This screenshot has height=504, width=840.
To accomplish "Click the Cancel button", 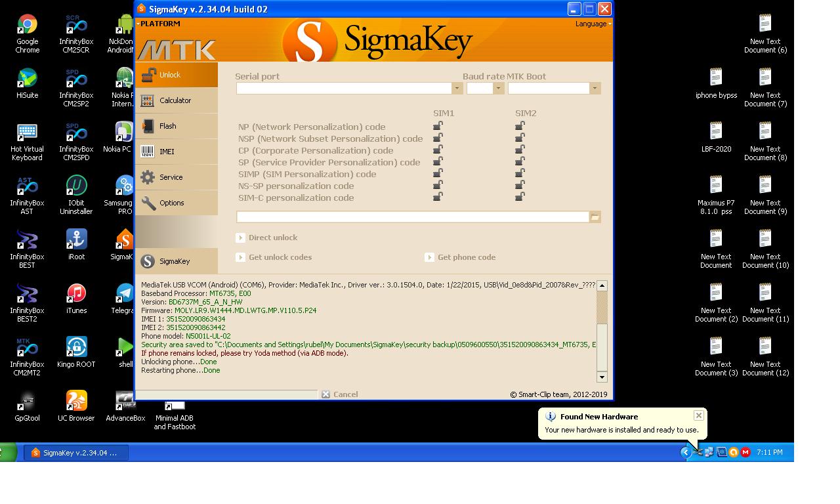I will (x=340, y=394).
